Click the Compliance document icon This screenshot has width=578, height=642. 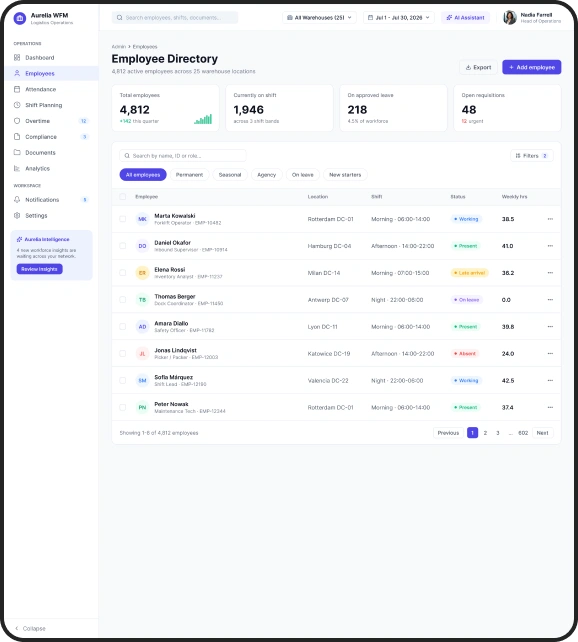pyautogui.click(x=17, y=137)
